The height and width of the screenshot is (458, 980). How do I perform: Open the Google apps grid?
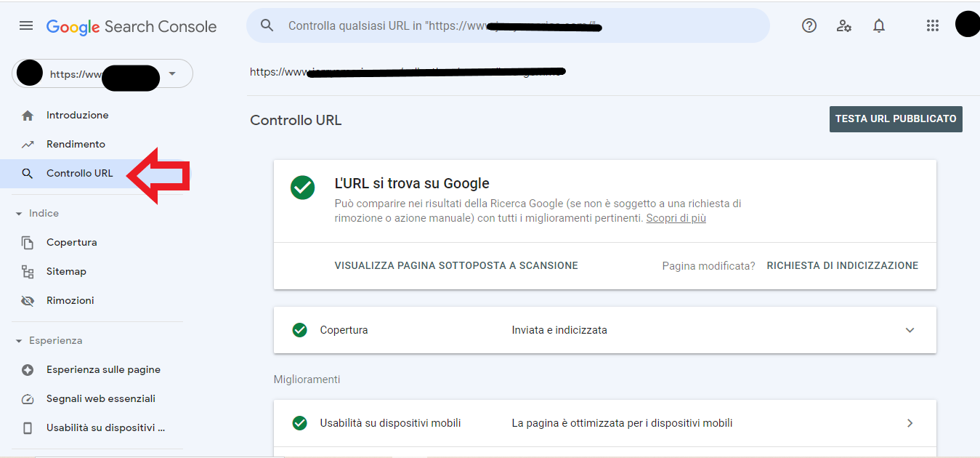[933, 26]
